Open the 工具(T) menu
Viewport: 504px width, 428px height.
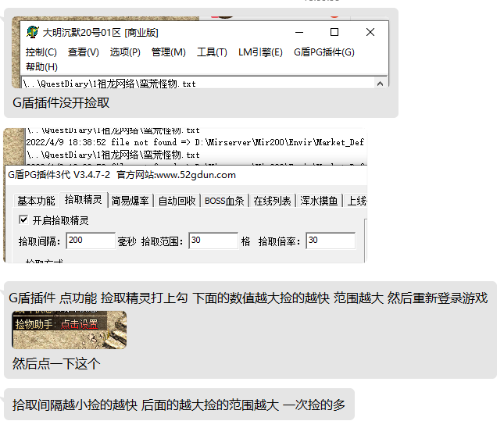coord(212,52)
